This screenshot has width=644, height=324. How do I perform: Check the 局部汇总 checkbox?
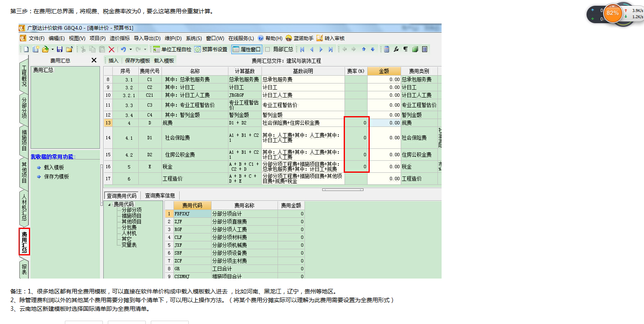(x=267, y=49)
